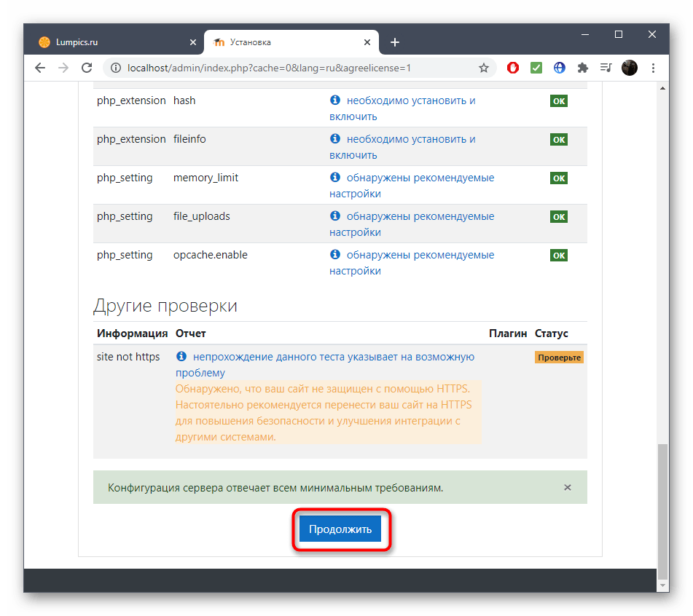The image size is (693, 616).
Task: Click the page vertical scrollbar
Action: tap(662, 510)
